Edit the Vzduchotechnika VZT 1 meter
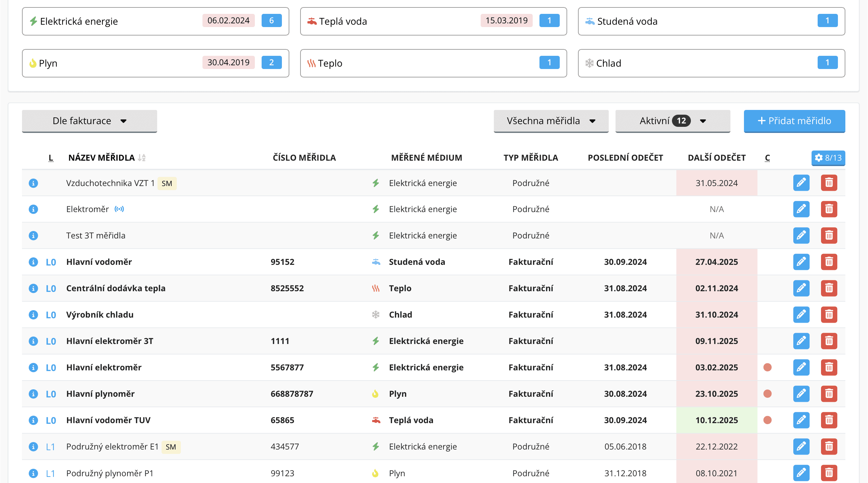The width and height of the screenshot is (868, 483). [x=801, y=183]
